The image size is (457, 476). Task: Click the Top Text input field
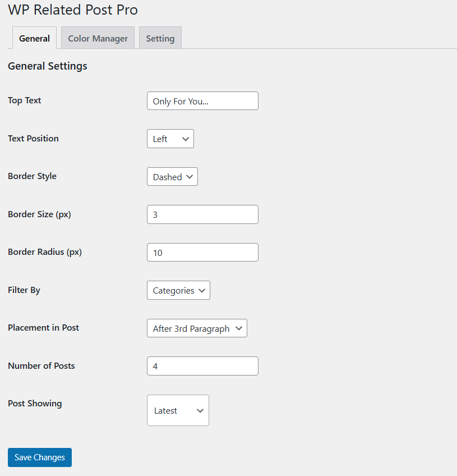tap(202, 101)
